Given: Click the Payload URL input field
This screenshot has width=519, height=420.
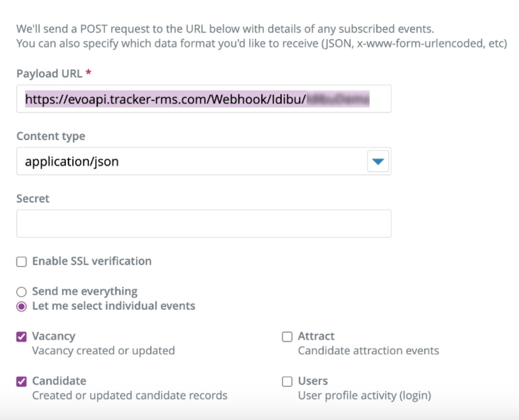Looking at the screenshot, I should 203,99.
